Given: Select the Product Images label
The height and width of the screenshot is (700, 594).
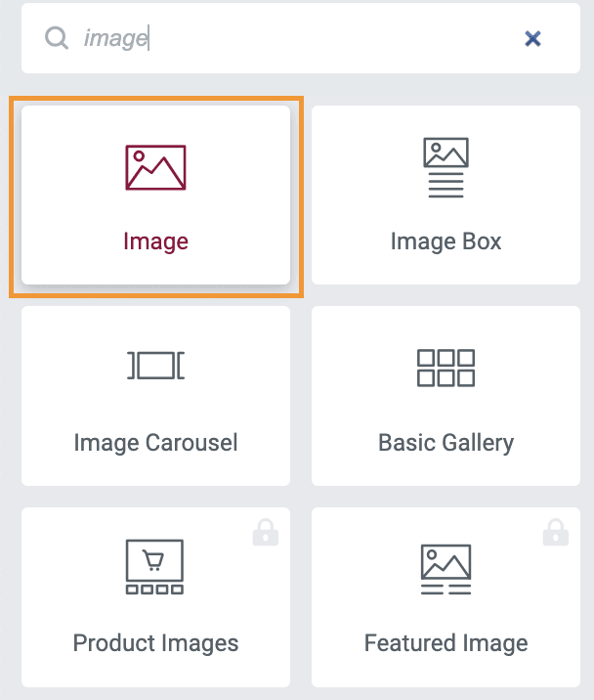Looking at the screenshot, I should point(155,643).
